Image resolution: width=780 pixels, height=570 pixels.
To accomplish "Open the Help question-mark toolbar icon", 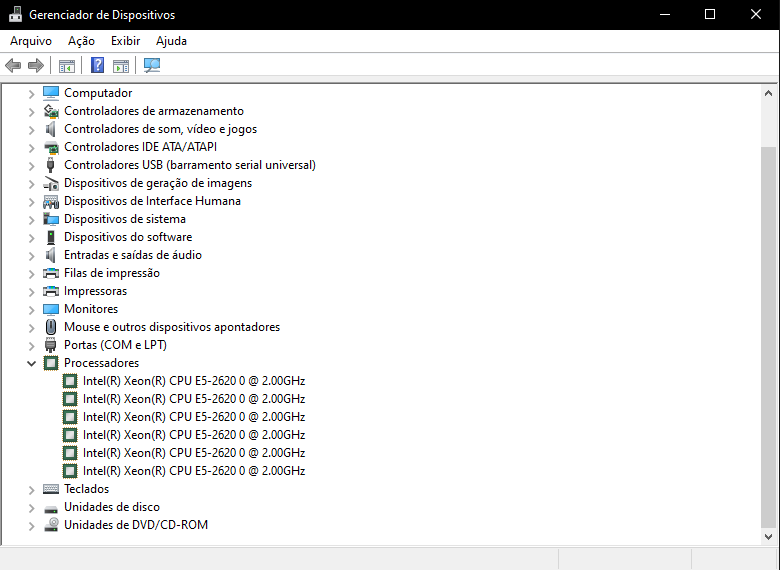I will (98, 65).
